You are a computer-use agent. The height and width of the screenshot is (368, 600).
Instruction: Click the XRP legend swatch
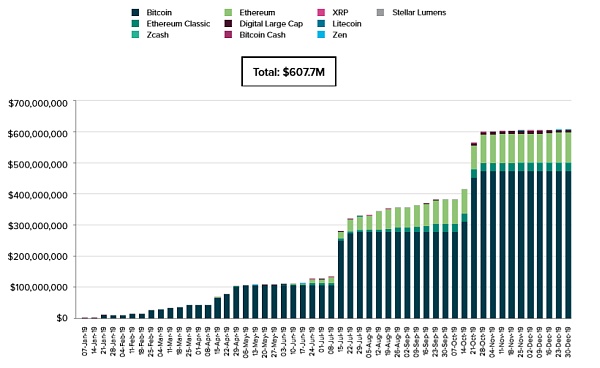(321, 13)
